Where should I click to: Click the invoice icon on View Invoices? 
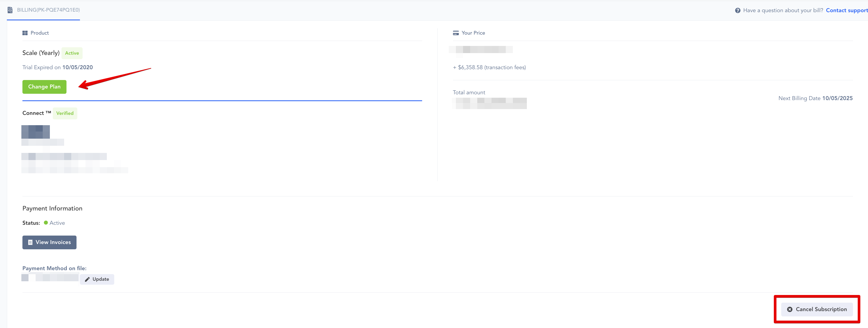[x=30, y=242]
